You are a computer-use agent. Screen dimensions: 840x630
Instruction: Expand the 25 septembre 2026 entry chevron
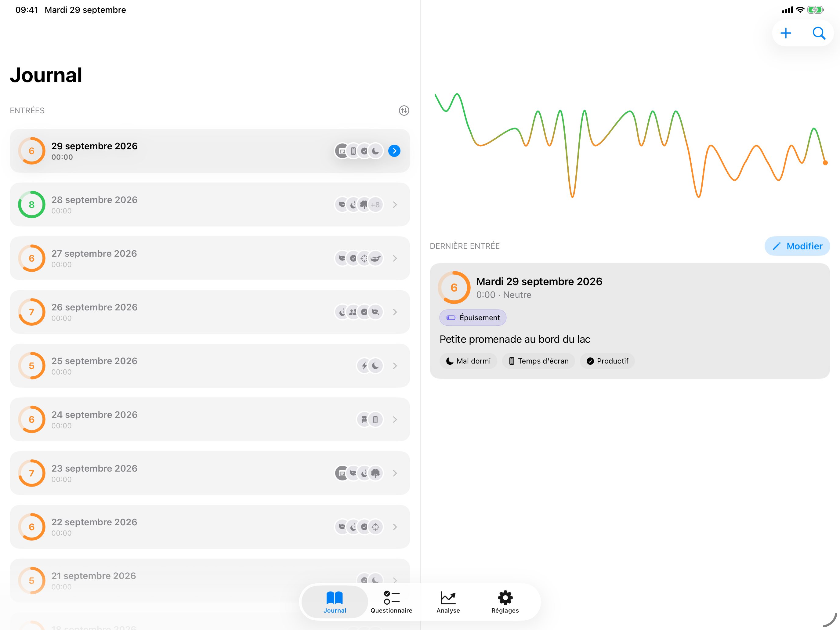click(x=395, y=366)
